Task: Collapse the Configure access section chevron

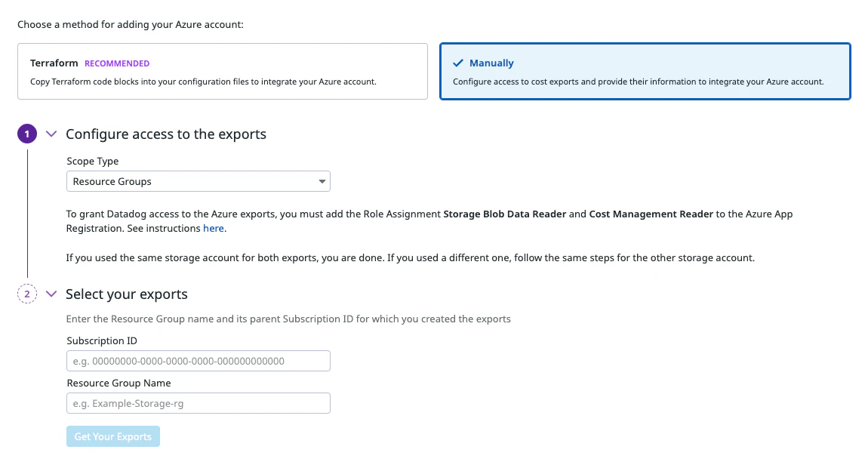Action: [x=51, y=134]
